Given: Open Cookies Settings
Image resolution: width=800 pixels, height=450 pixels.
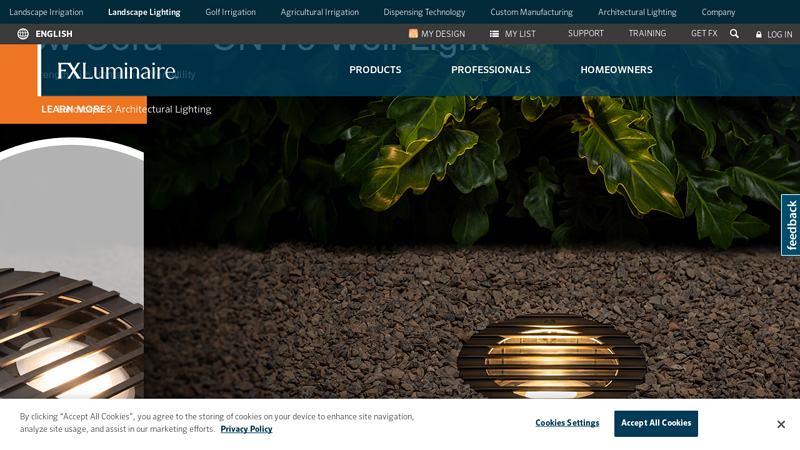Looking at the screenshot, I should [x=567, y=423].
